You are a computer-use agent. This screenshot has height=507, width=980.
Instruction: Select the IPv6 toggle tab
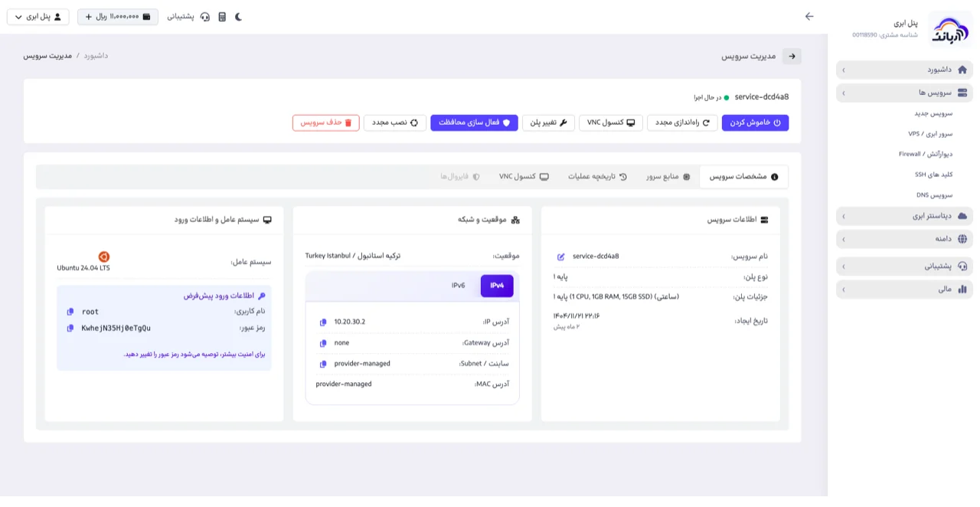click(x=458, y=286)
